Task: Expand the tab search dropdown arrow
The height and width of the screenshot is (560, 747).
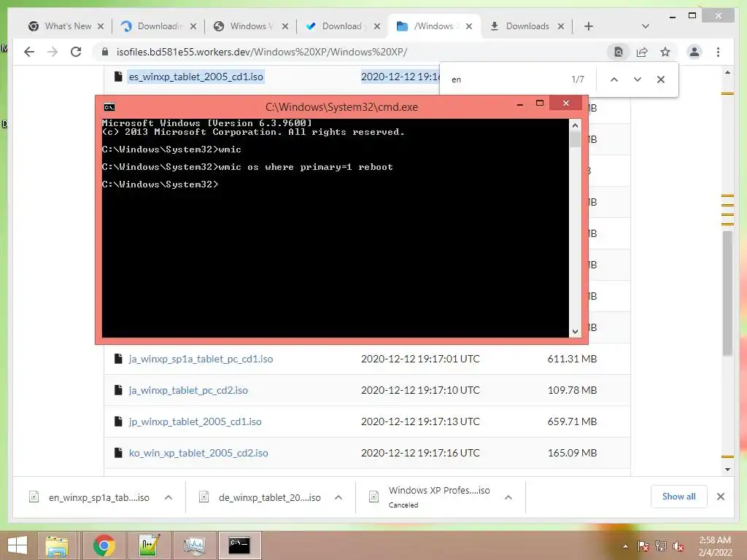Action: pos(646,26)
